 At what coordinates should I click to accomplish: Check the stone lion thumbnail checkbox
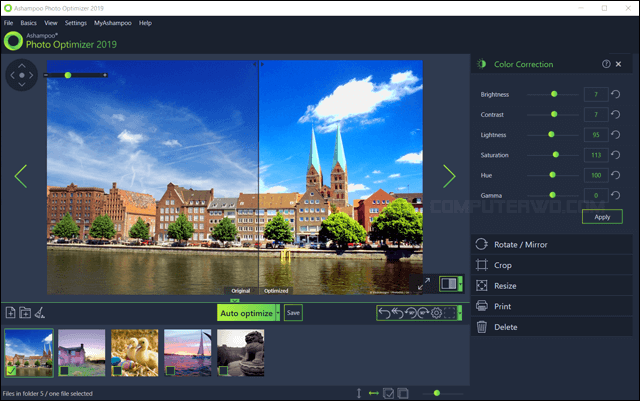[223, 371]
